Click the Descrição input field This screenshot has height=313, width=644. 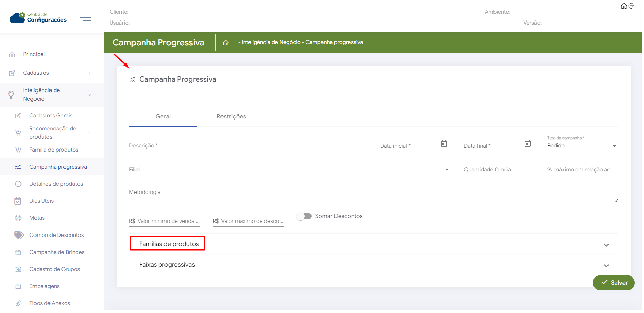click(x=247, y=146)
